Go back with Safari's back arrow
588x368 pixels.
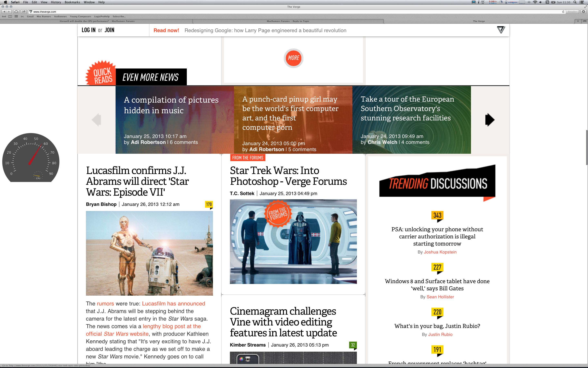coord(4,12)
